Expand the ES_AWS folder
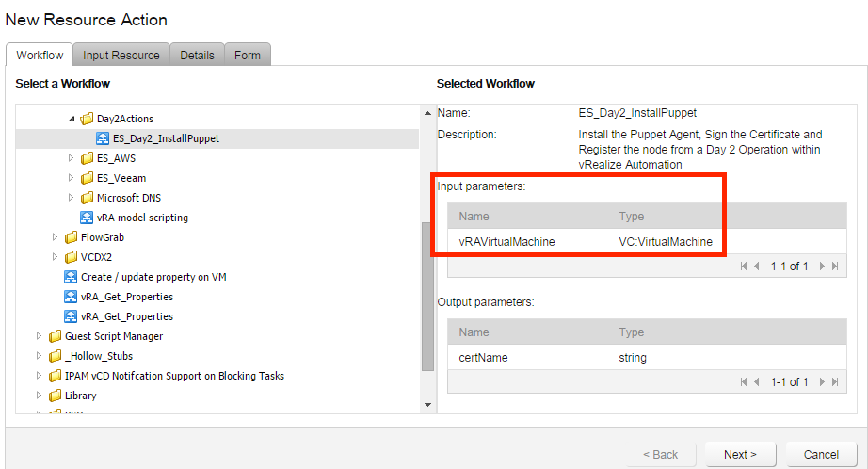Screen dimensions: 868x469 click(x=72, y=158)
